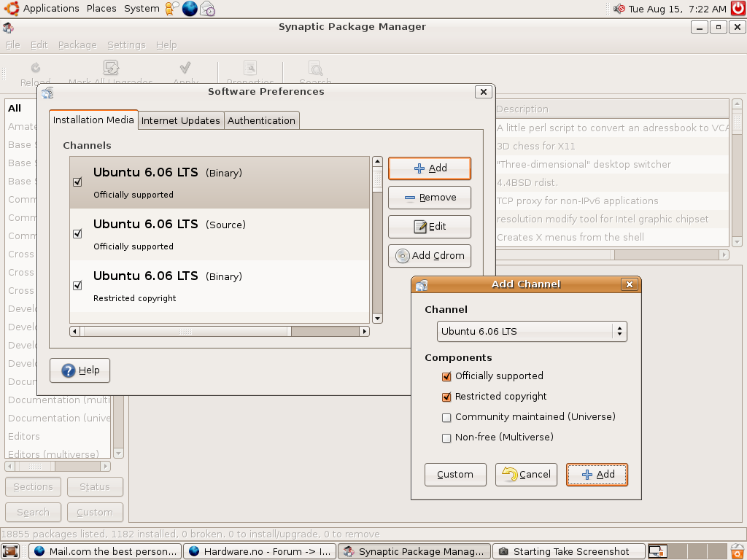747x560 pixels.
Task: Click Remove channel button
Action: pos(430,198)
